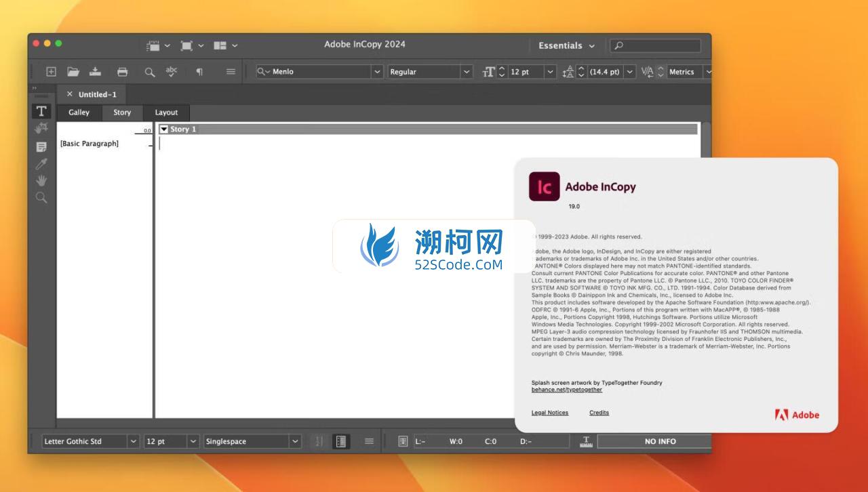Adjust leading with the stepper arrows
868x492 pixels.
[581, 72]
